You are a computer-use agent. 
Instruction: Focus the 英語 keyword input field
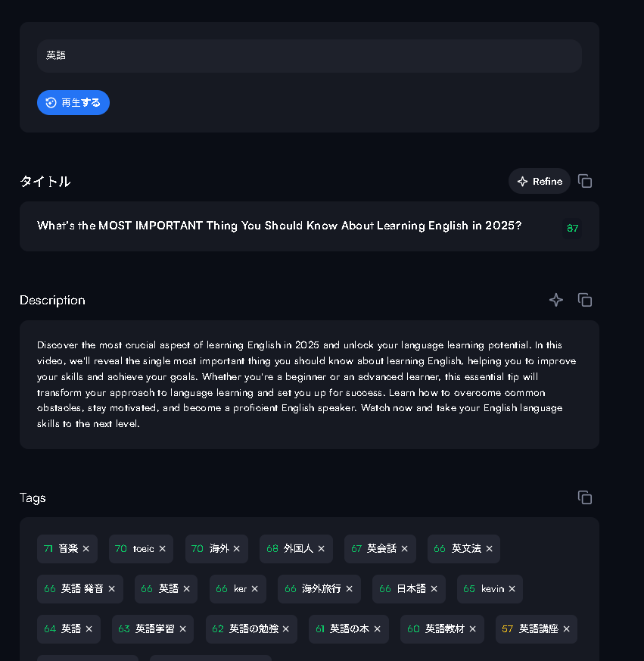click(x=309, y=56)
